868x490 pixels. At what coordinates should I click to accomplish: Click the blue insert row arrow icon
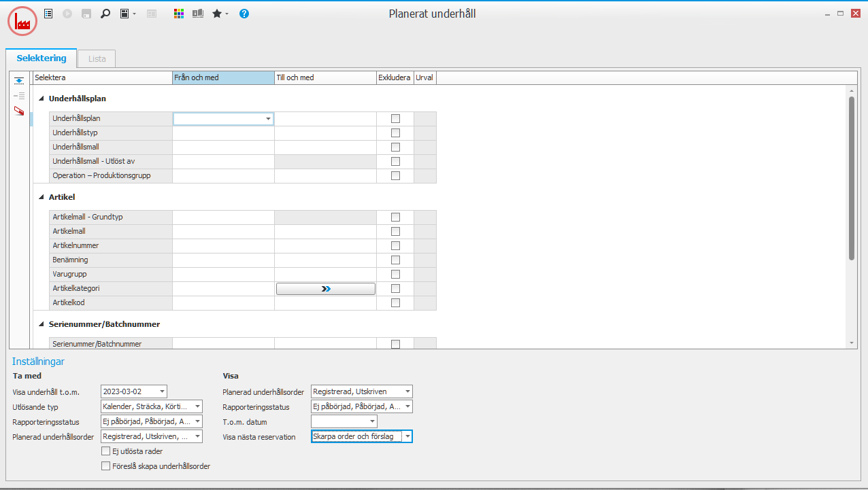(19, 80)
